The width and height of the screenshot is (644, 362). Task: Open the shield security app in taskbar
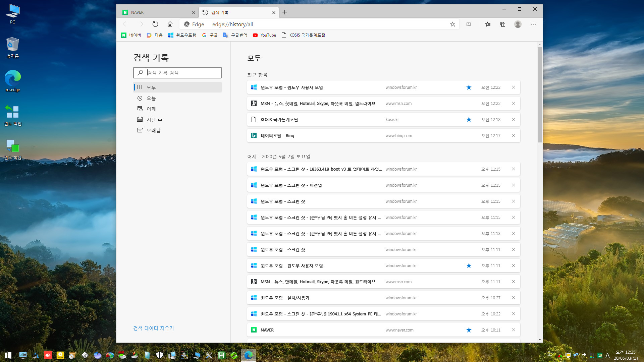(x=160, y=355)
